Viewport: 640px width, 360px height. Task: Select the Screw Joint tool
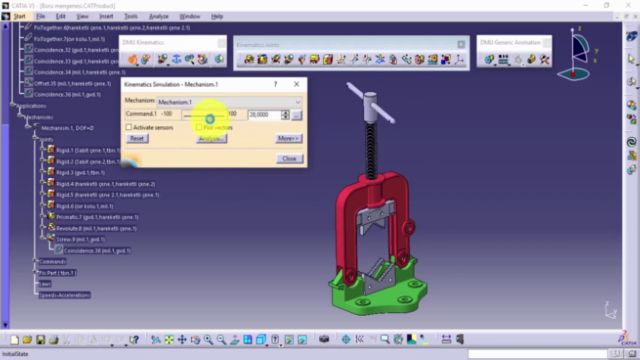tap(289, 60)
